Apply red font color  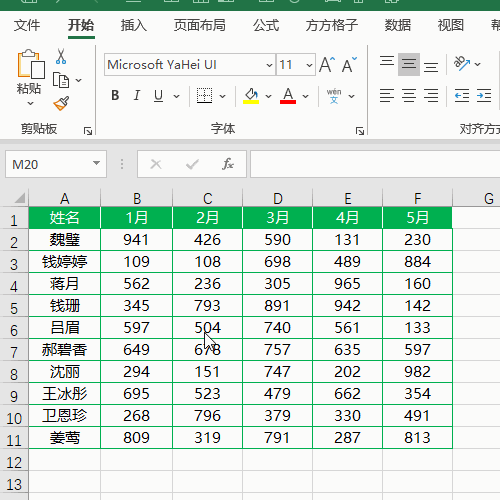tap(288, 96)
